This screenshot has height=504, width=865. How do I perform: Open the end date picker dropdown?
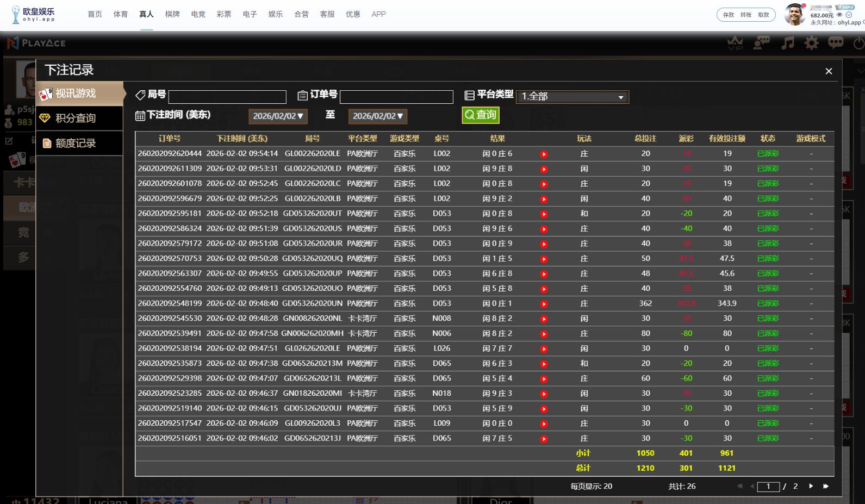[378, 116]
